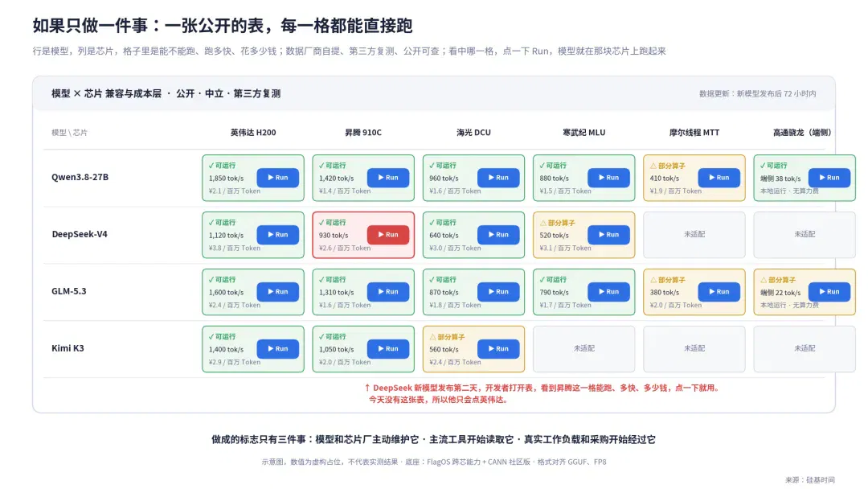Select the GLM-5.3 row label
The height and width of the screenshot is (489, 868).
(x=68, y=291)
